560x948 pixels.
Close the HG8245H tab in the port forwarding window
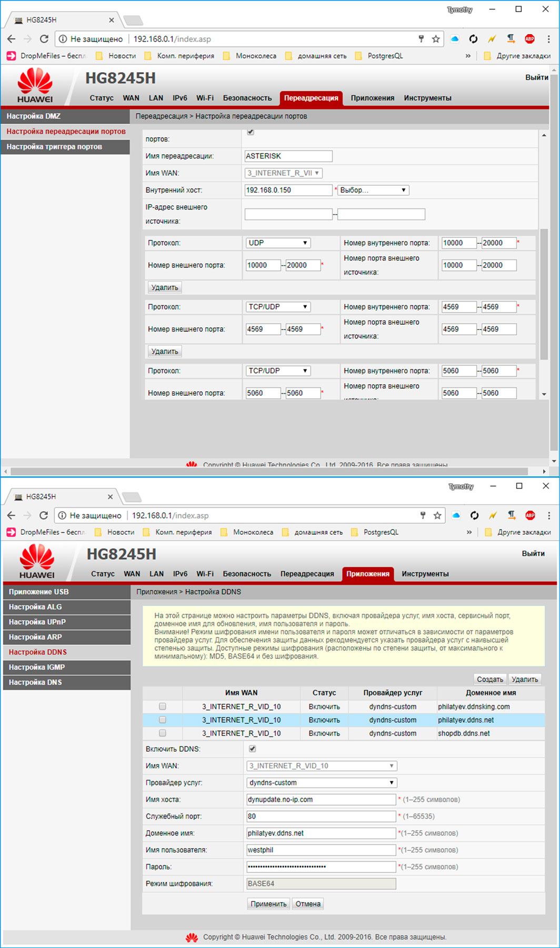click(x=111, y=20)
